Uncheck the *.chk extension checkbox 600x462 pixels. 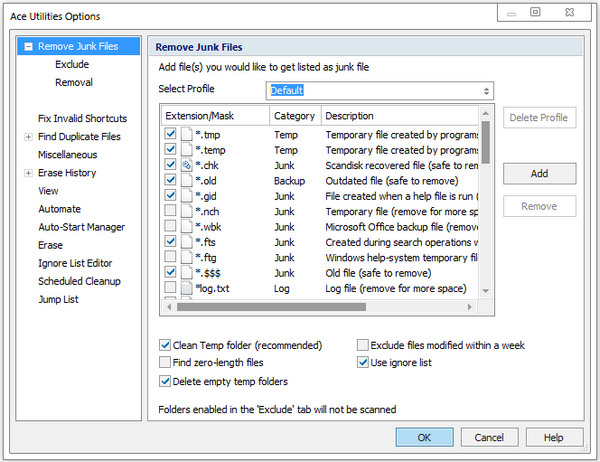point(170,164)
